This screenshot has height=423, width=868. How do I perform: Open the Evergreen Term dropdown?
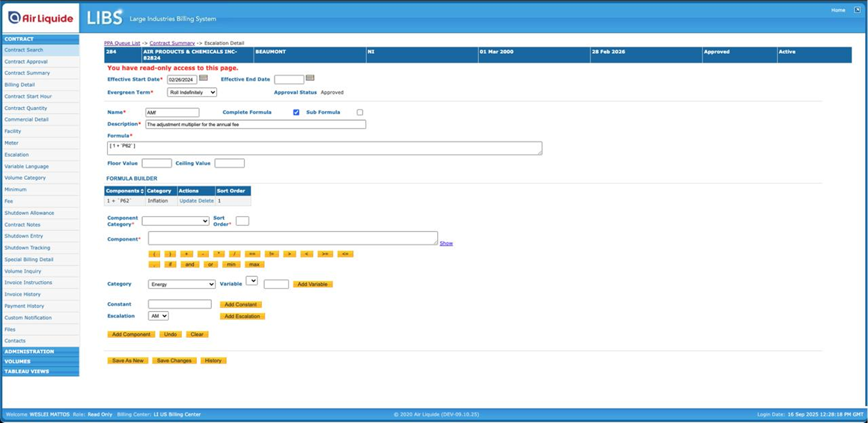192,92
